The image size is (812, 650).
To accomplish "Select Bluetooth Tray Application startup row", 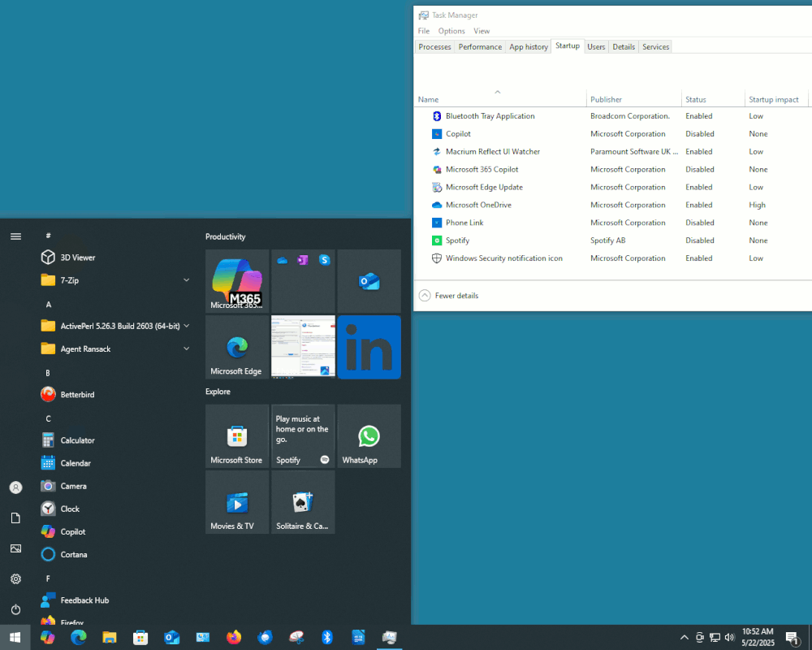I will pos(612,116).
